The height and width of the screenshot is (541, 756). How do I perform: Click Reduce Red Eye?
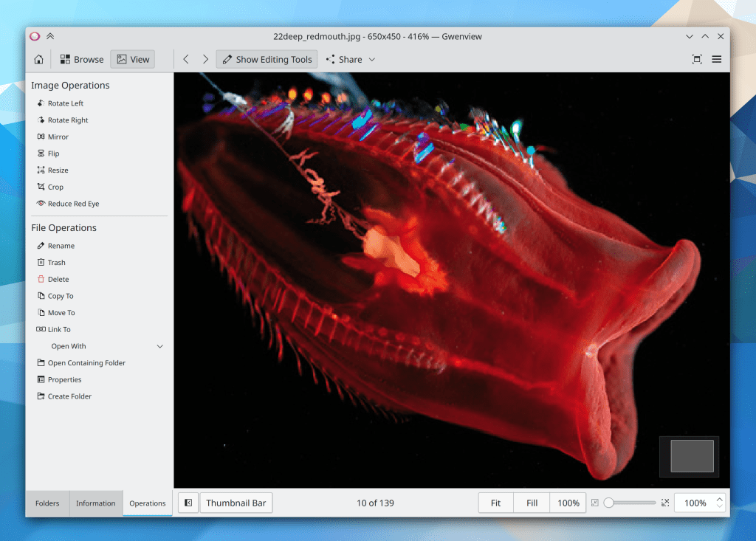72,204
